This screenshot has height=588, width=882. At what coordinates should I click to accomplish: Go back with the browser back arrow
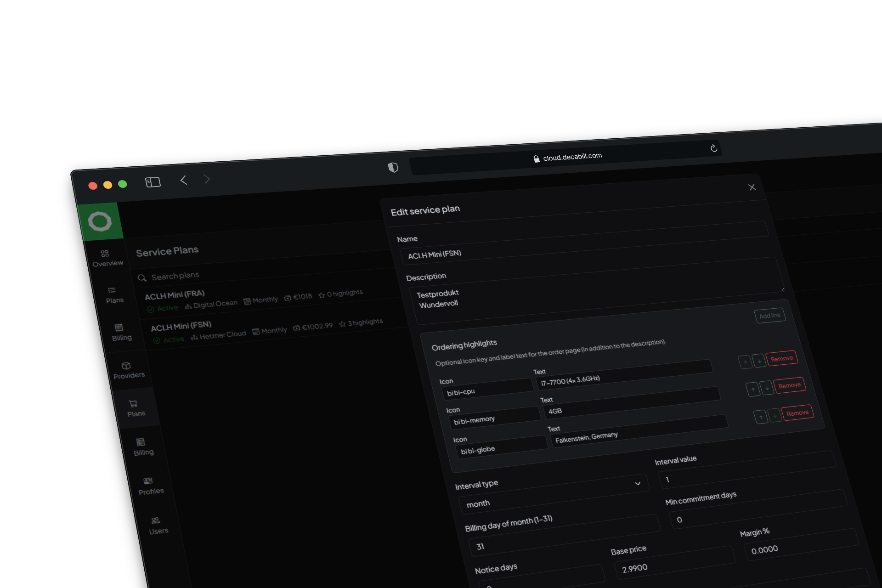point(184,180)
